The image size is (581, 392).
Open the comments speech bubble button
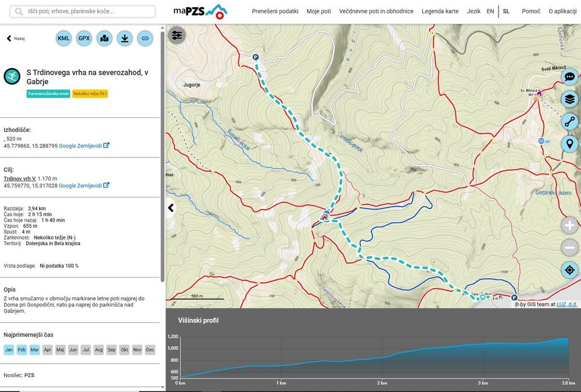coord(569,77)
